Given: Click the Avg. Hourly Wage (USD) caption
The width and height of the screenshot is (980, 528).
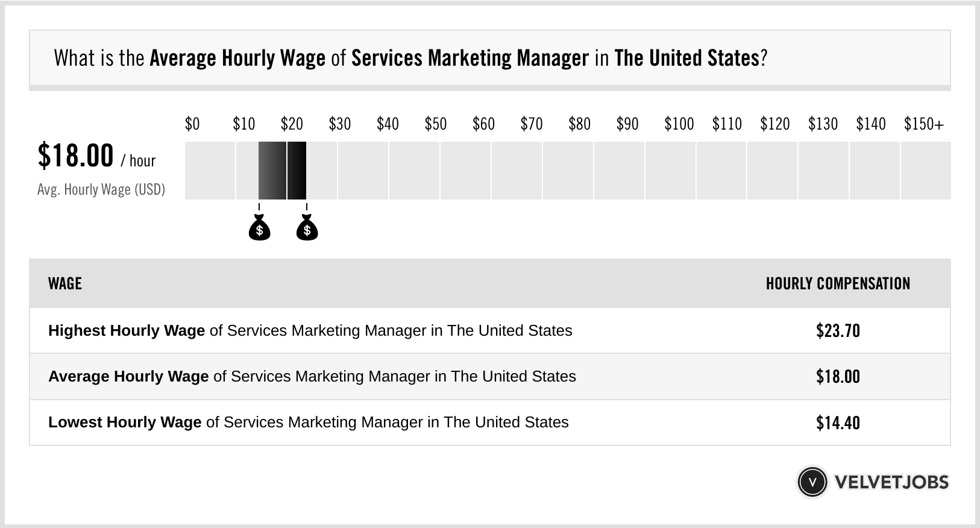Looking at the screenshot, I should [x=101, y=190].
